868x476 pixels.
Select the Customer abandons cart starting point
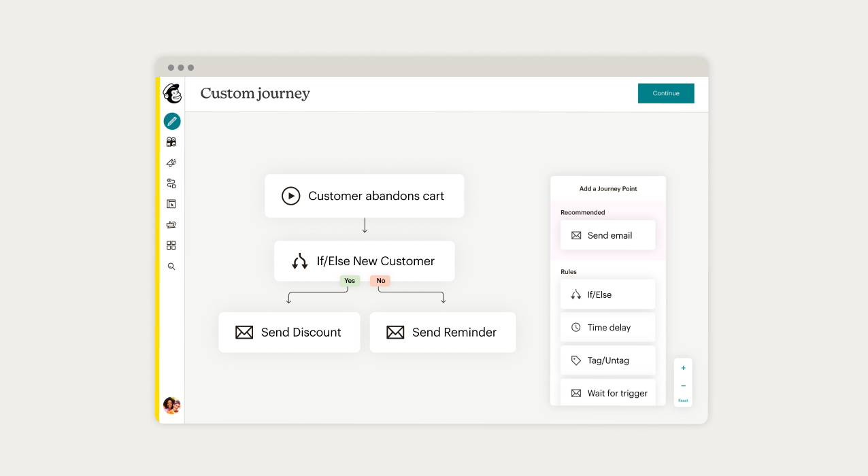point(364,196)
